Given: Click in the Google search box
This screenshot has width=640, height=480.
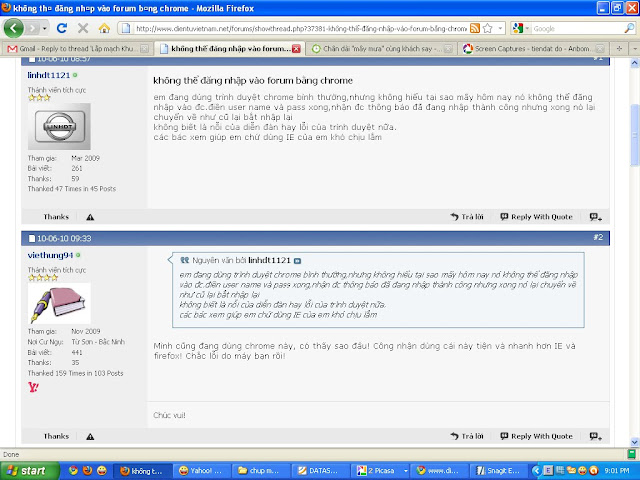Looking at the screenshot, I should (x=577, y=29).
